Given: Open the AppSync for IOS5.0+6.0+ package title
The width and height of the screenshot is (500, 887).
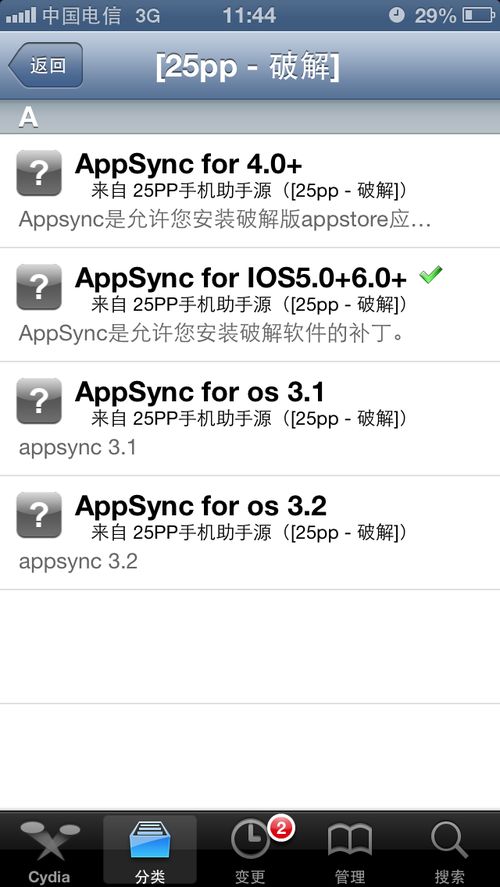Looking at the screenshot, I should pos(240,278).
